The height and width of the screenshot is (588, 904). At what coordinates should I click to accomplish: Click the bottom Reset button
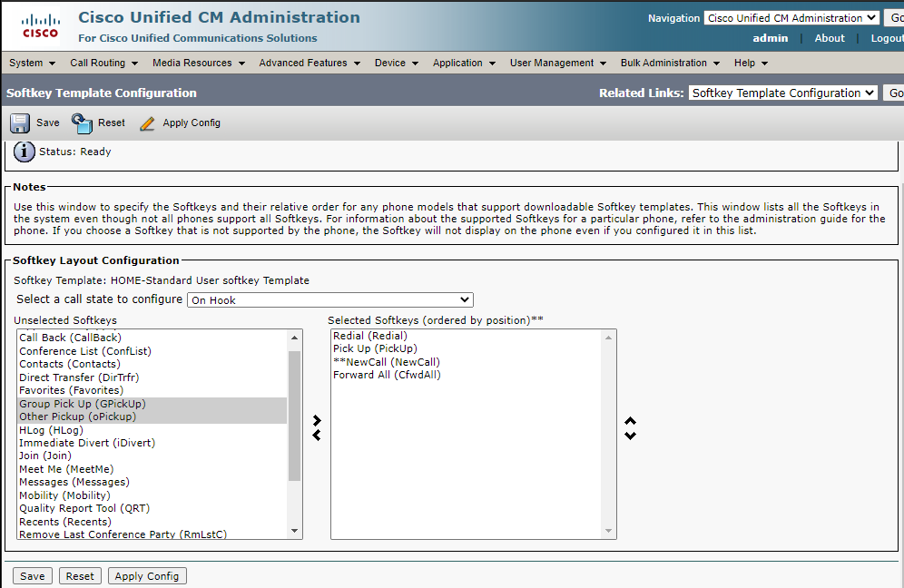point(80,576)
